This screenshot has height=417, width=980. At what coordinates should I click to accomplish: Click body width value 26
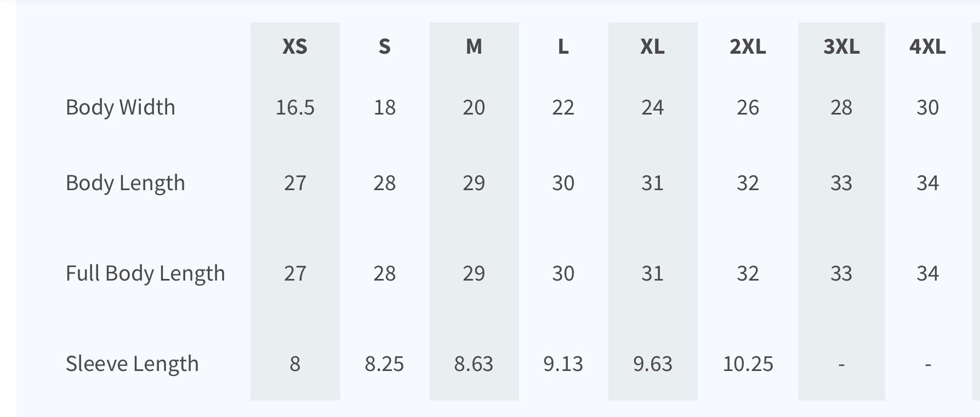[x=748, y=107]
